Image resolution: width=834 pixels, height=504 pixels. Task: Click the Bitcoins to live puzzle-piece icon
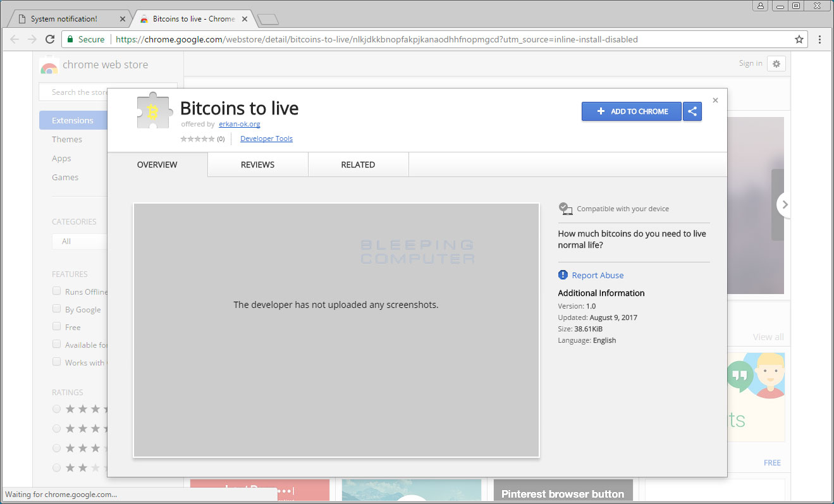[x=154, y=110]
